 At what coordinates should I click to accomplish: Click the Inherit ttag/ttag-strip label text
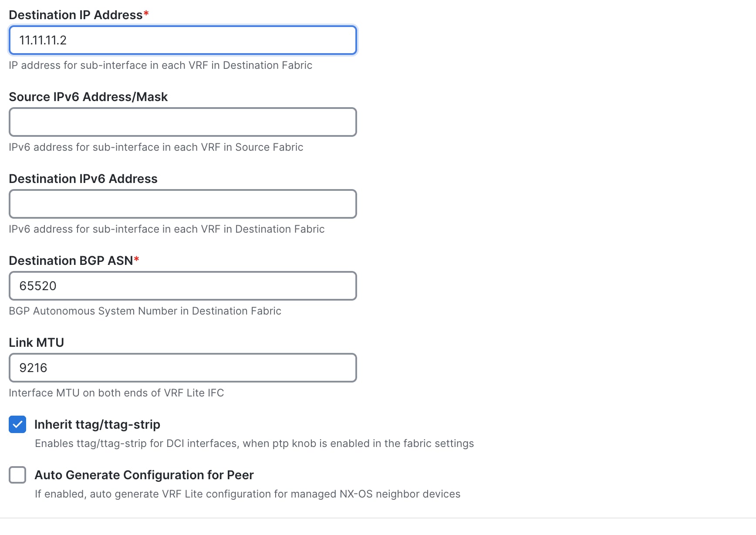98,424
